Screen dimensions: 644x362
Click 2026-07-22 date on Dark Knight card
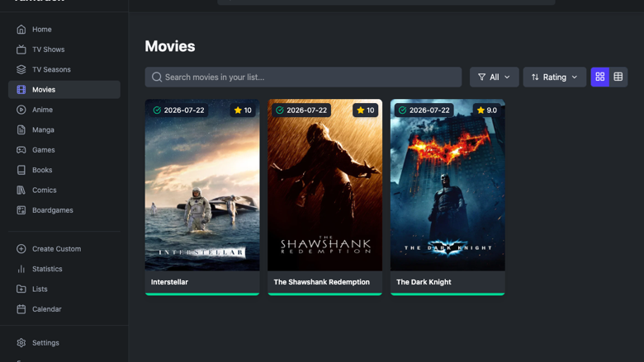click(429, 110)
